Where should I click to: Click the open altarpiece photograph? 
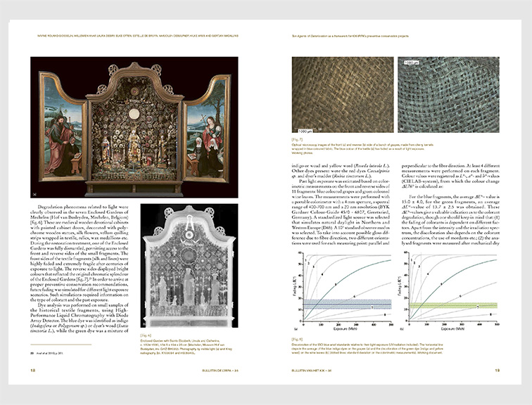[134, 127]
